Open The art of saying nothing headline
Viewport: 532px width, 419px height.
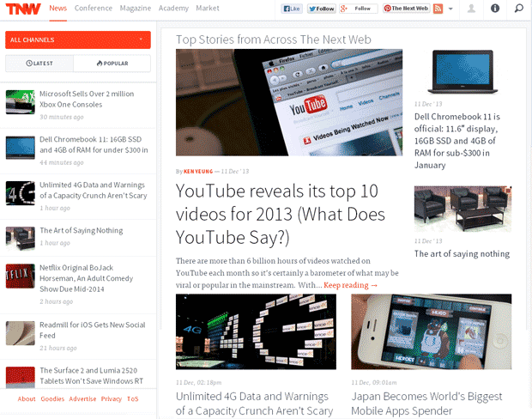tap(462, 254)
